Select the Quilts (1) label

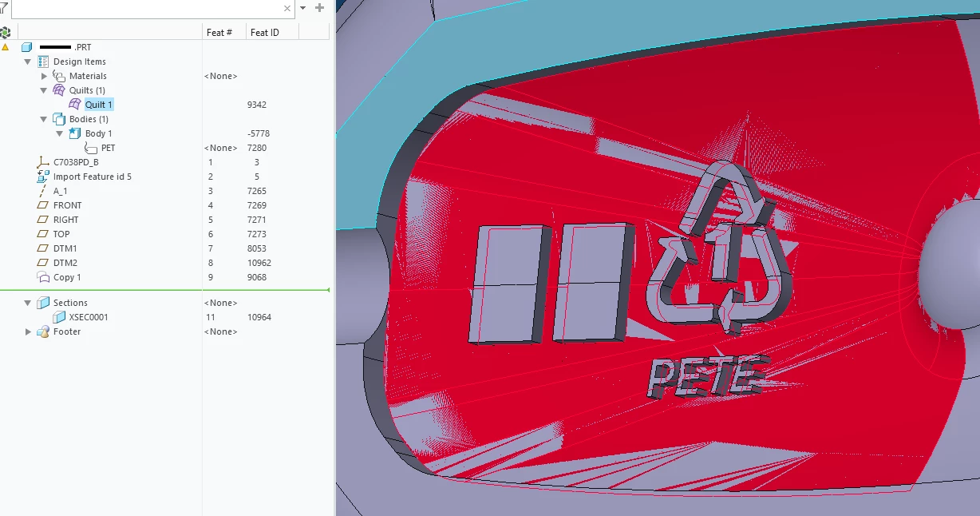coord(87,90)
